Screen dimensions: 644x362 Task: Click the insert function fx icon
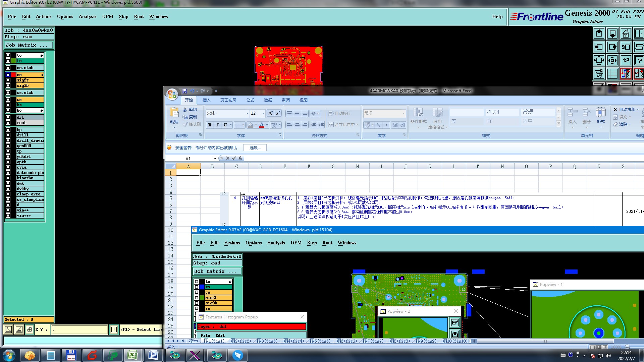tap(240, 158)
